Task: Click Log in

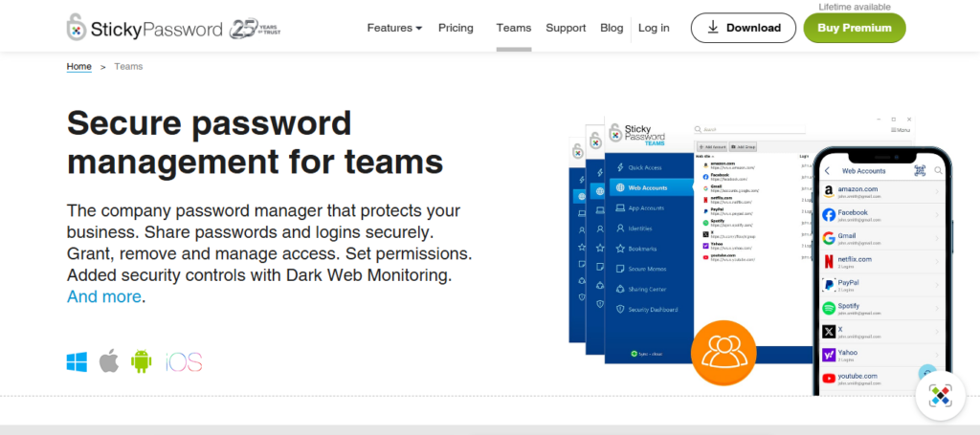Action: tap(654, 28)
